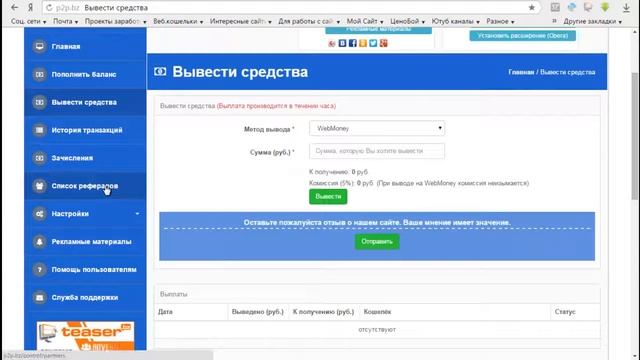Open the Разное bookmarks folder
Image resolution: width=640 pixels, height=360 pixels.
[x=500, y=21]
